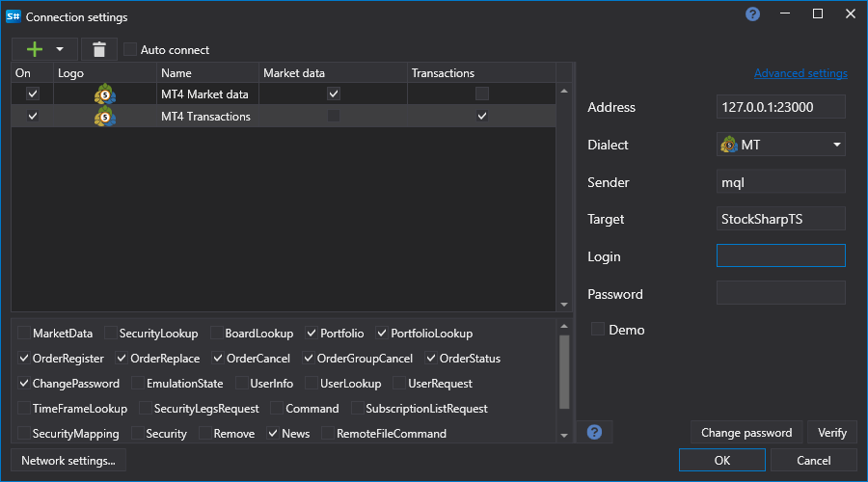Click the Verify button
868x482 pixels.
coord(832,432)
